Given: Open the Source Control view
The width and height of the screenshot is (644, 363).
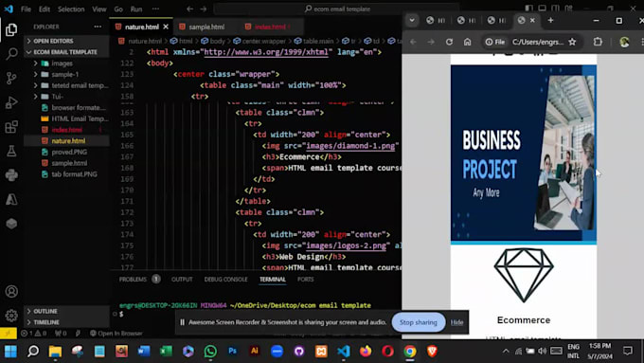Looking at the screenshot, I should pyautogui.click(x=11, y=78).
